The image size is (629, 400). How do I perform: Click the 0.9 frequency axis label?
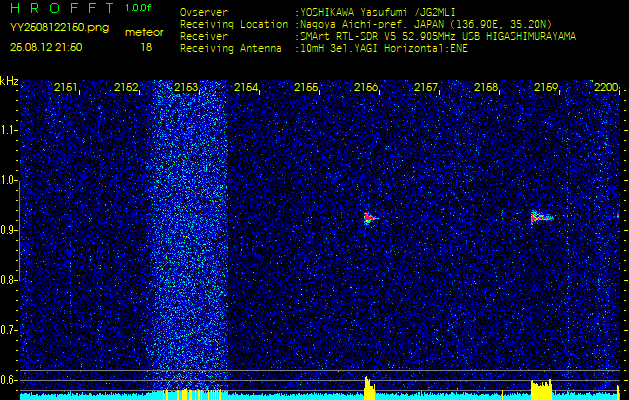pyautogui.click(x=7, y=230)
